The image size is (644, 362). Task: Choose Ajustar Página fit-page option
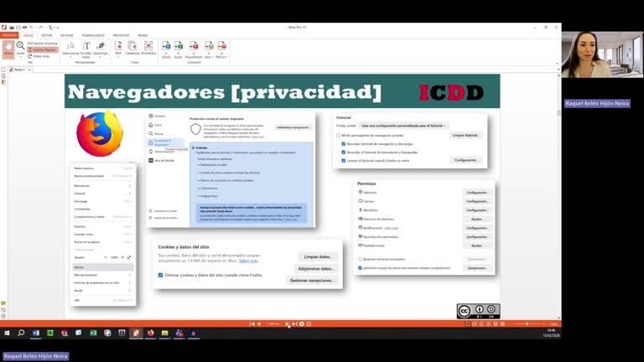coord(43,49)
